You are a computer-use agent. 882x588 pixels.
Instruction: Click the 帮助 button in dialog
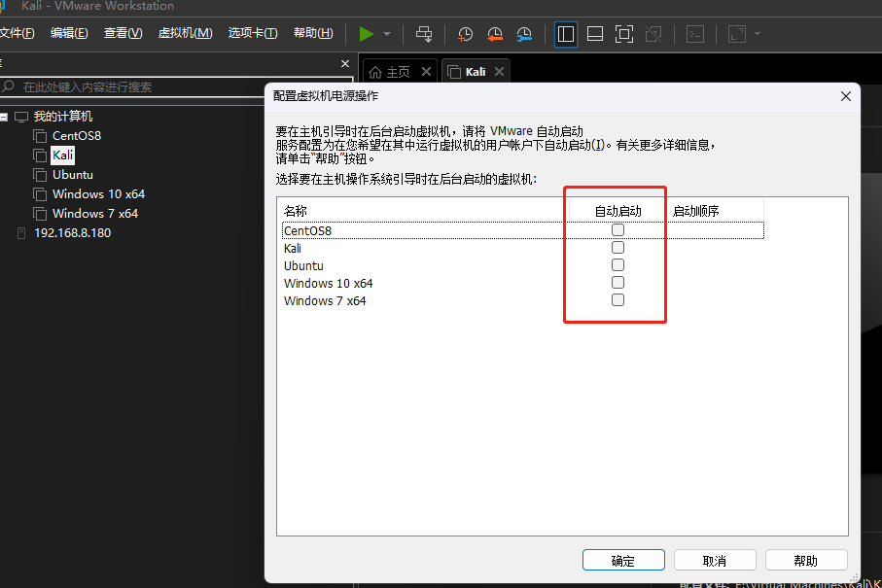(x=805, y=561)
